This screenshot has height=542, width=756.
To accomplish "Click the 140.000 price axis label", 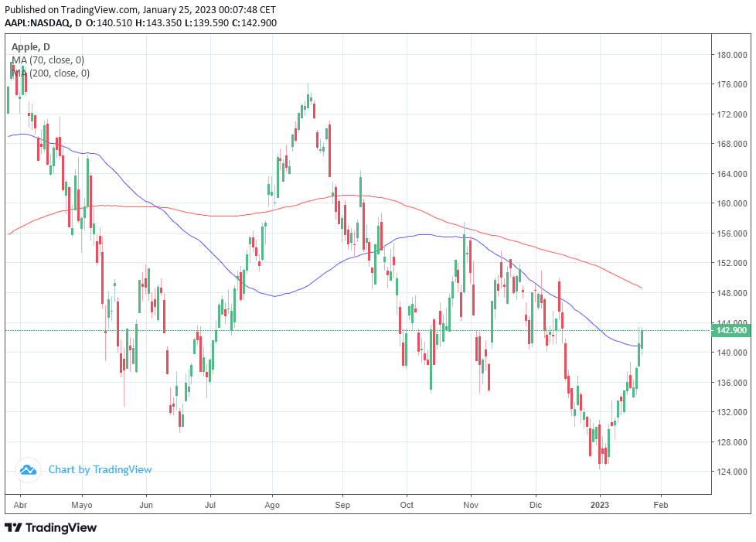I will [732, 353].
